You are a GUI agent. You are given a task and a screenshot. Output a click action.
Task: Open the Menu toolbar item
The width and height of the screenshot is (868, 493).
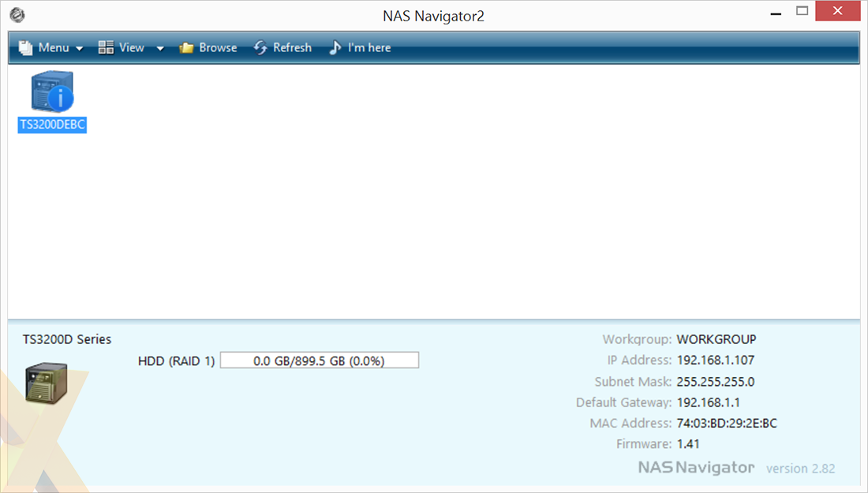tap(51, 47)
